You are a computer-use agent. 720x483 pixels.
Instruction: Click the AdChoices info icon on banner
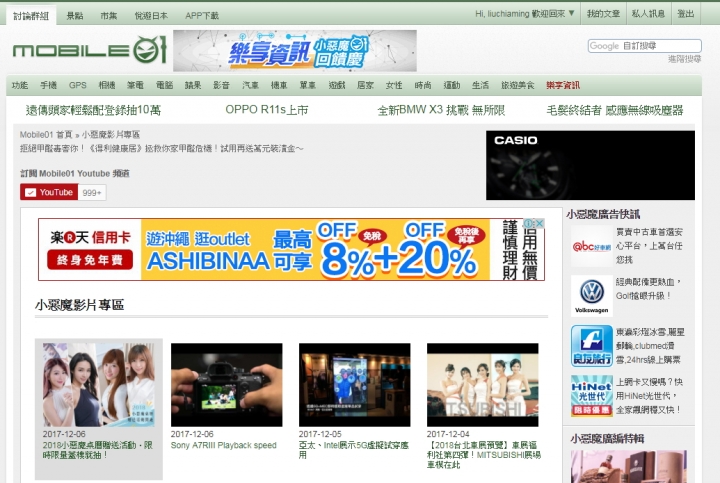[x=529, y=223]
